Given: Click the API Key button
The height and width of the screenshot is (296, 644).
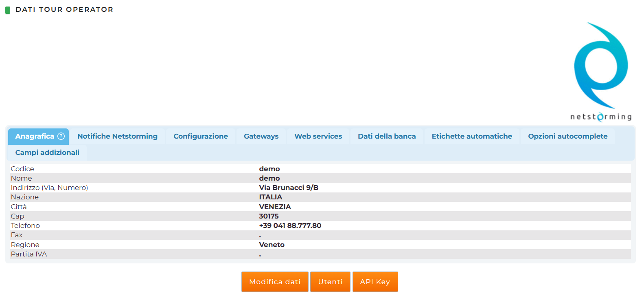Looking at the screenshot, I should click(x=375, y=282).
